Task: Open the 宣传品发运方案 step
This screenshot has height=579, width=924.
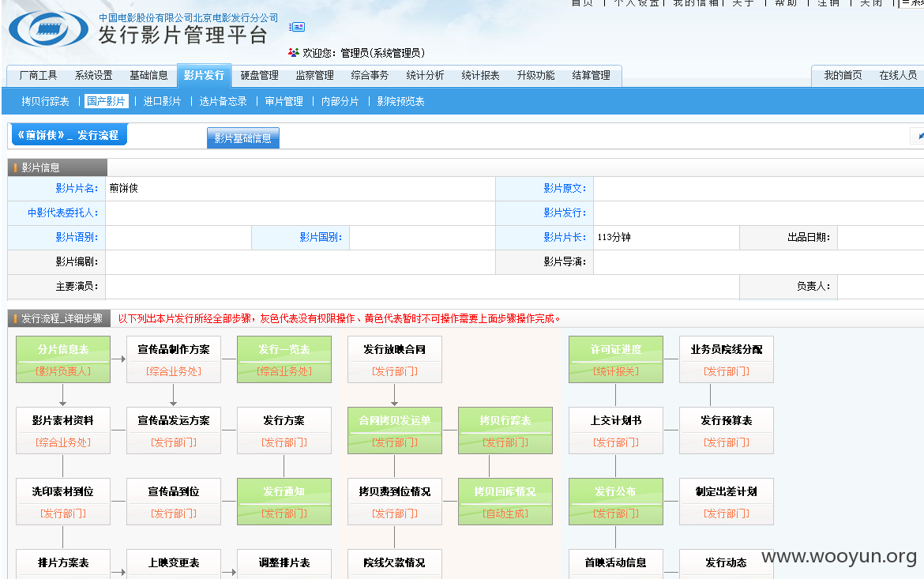Action: tap(174, 430)
